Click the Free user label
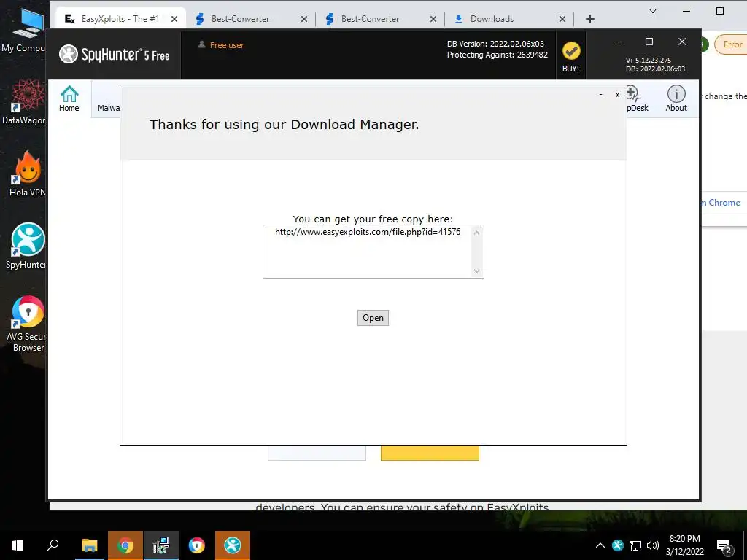Viewport: 747px width, 560px height. pos(227,45)
